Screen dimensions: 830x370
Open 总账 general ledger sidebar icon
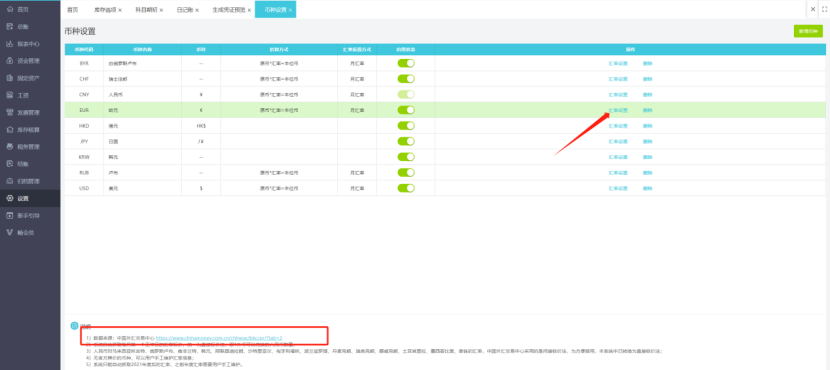pyautogui.click(x=10, y=26)
